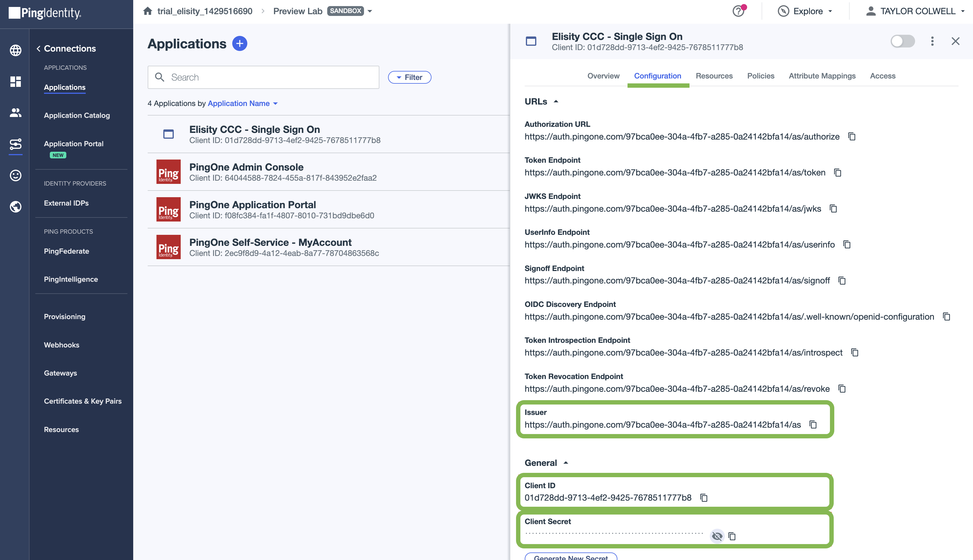973x560 pixels.
Task: Open External IDPs in sidebar
Action: pyautogui.click(x=66, y=203)
